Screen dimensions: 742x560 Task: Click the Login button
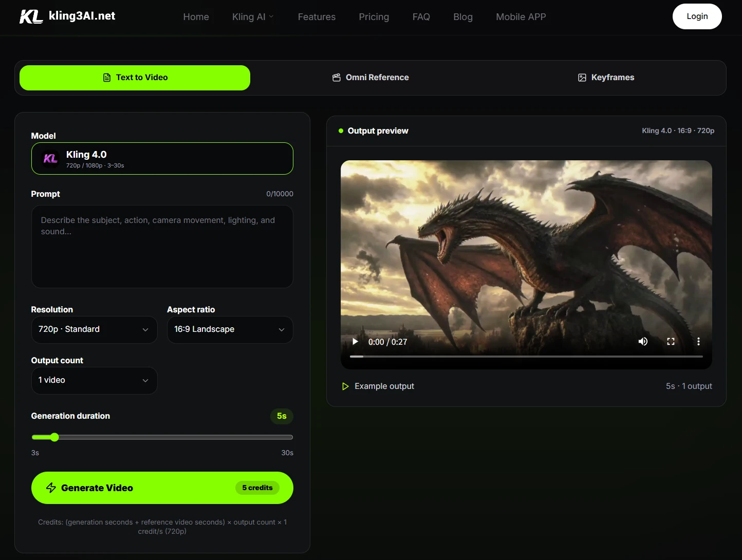point(697,16)
